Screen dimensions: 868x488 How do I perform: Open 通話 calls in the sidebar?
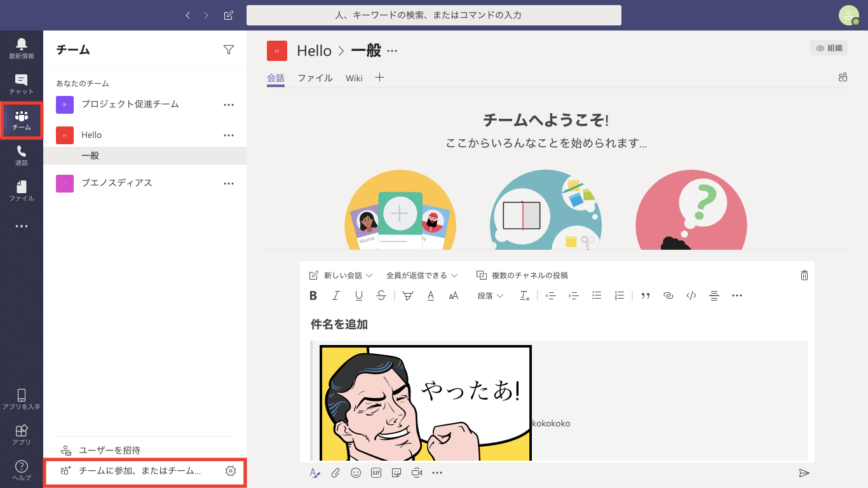coord(22,155)
